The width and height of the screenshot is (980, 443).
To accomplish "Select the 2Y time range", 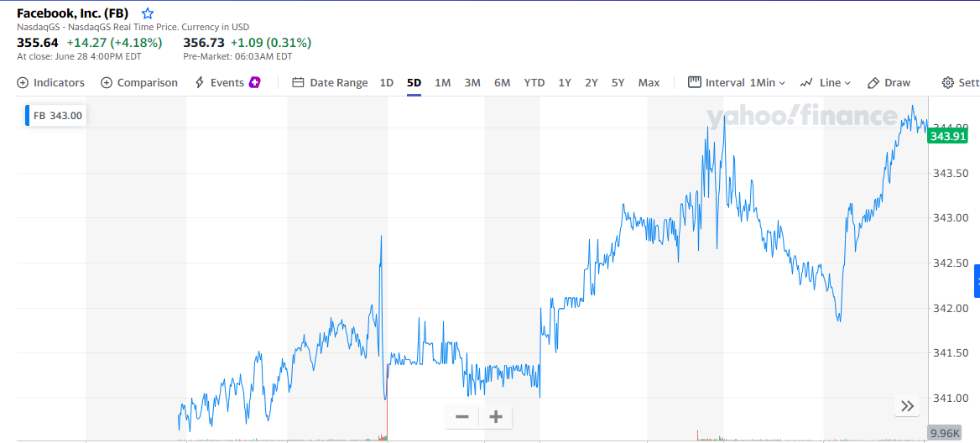I will coord(592,82).
